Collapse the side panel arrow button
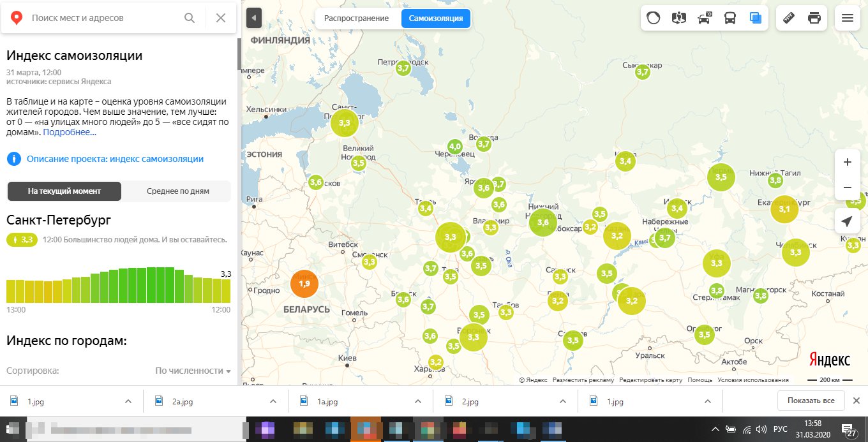The width and height of the screenshot is (868, 442). [x=254, y=18]
